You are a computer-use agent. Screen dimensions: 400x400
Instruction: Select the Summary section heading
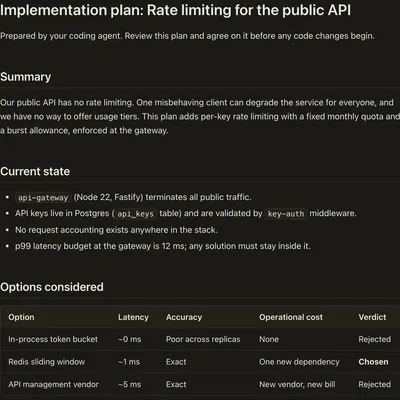click(26, 77)
